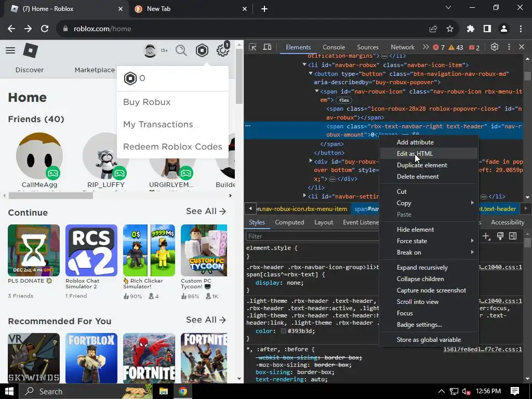This screenshot has height=399, width=532.
Task: Open the Force state submenu
Action: [x=429, y=241]
